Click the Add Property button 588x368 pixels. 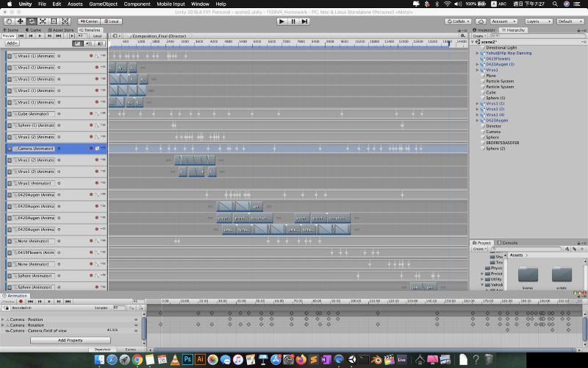(x=71, y=340)
